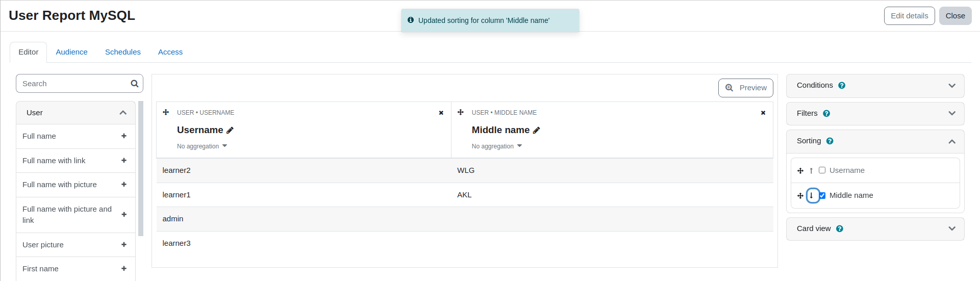The image size is (980, 281).
Task: Open Username aggregation dropdown
Action: [202, 146]
